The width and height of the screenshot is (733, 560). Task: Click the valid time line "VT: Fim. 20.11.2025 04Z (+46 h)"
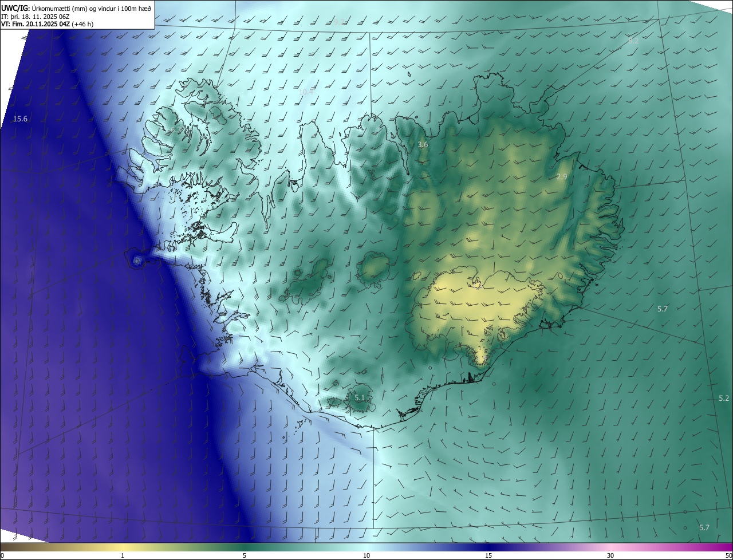click(47, 24)
